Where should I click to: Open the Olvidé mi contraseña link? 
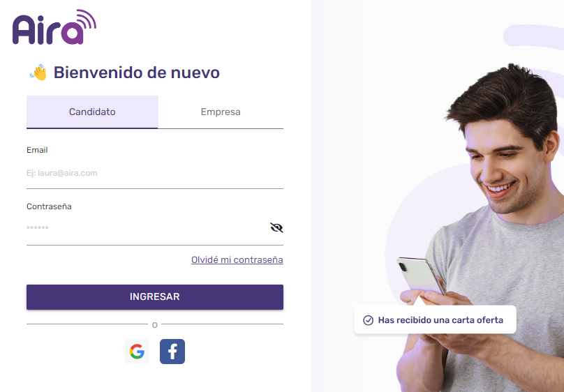pyautogui.click(x=237, y=259)
